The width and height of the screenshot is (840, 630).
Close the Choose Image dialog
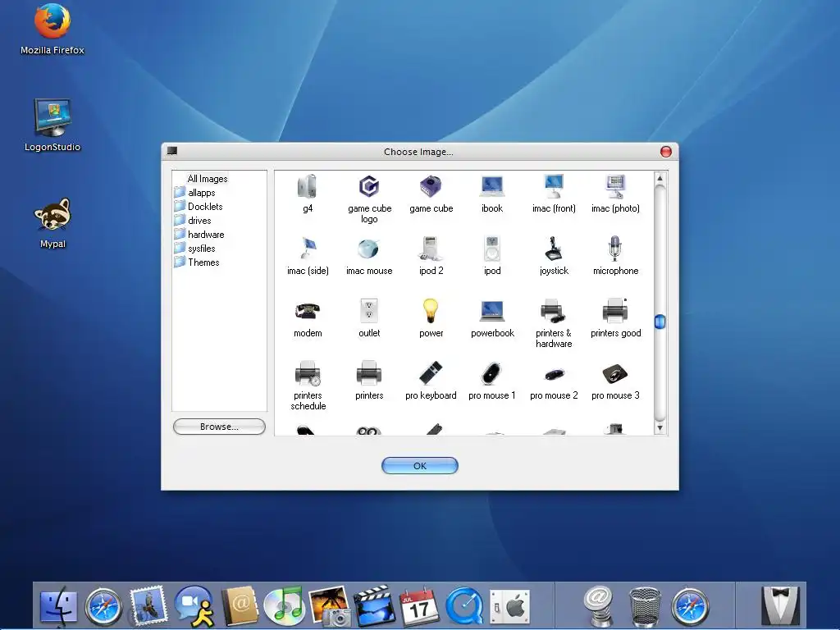coord(666,152)
